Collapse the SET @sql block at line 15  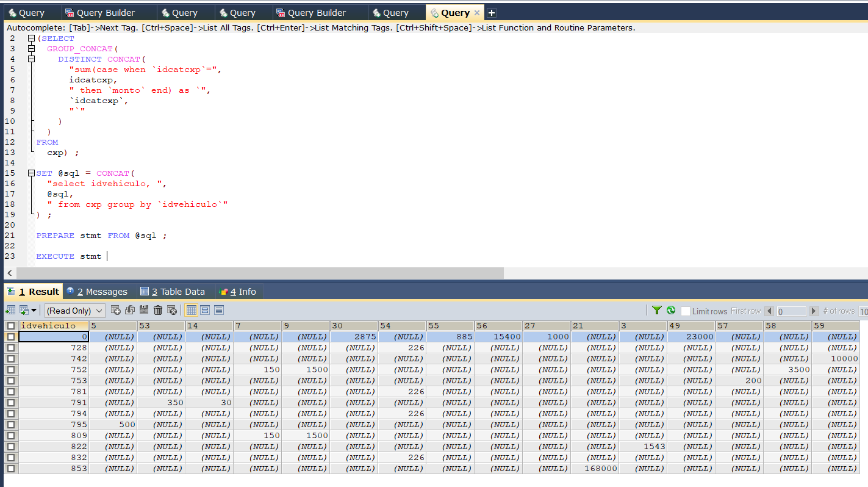tap(31, 173)
